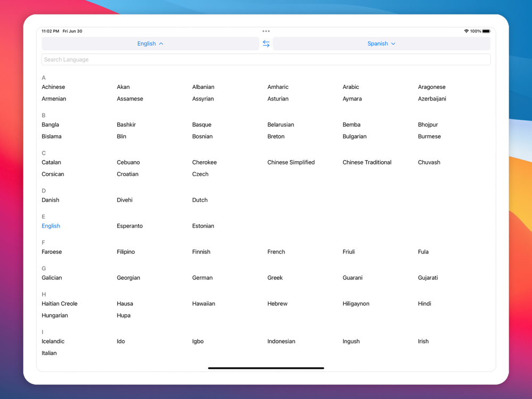Select Bosnian language
This screenshot has height=399, width=532.
click(x=203, y=136)
